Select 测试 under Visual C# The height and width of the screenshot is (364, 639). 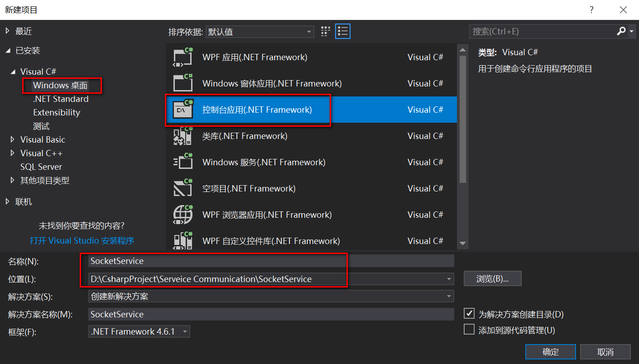(41, 126)
